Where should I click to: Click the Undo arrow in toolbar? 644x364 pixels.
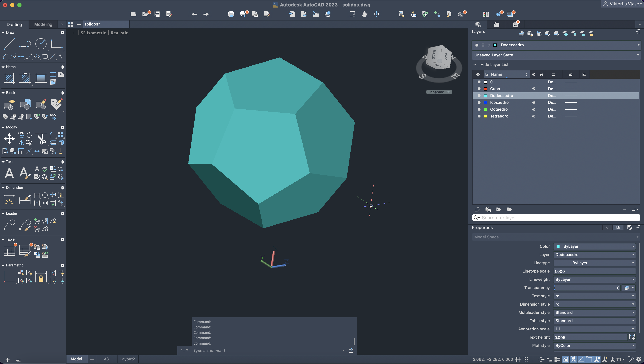[194, 14]
